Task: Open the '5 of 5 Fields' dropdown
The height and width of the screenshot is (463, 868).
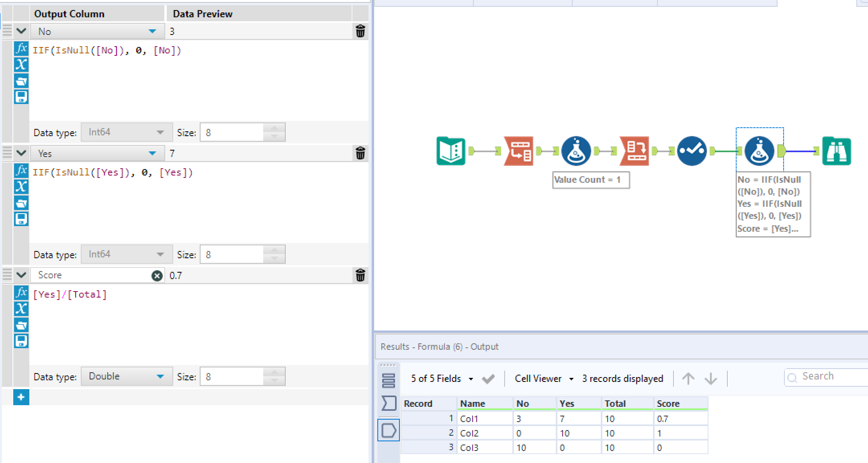Action: [x=471, y=378]
